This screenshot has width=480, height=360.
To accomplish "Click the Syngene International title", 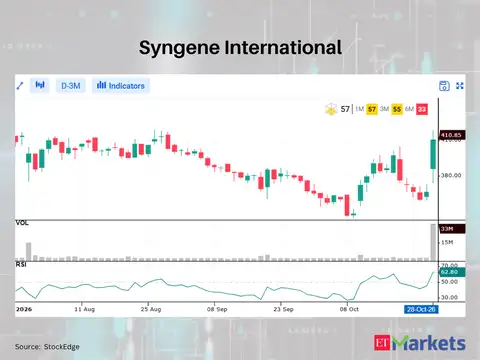I will pos(240,48).
